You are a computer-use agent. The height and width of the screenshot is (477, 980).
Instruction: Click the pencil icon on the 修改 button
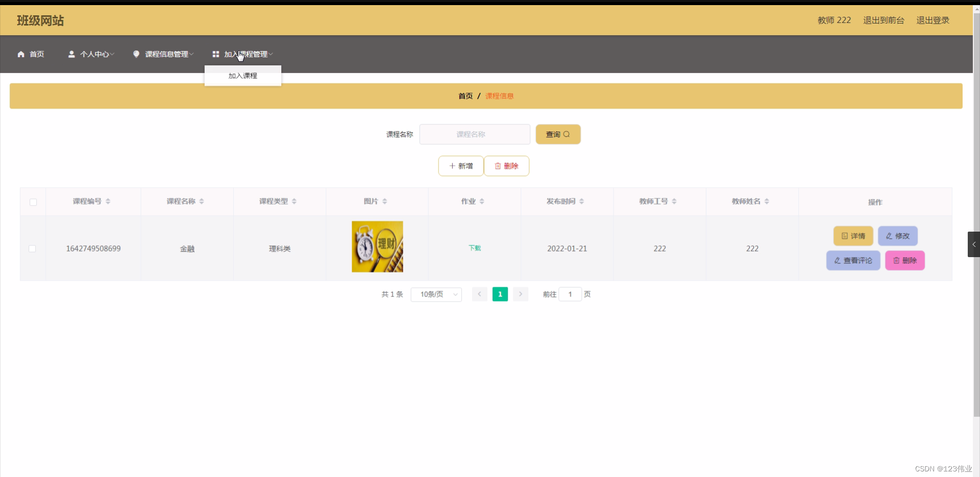pyautogui.click(x=889, y=236)
